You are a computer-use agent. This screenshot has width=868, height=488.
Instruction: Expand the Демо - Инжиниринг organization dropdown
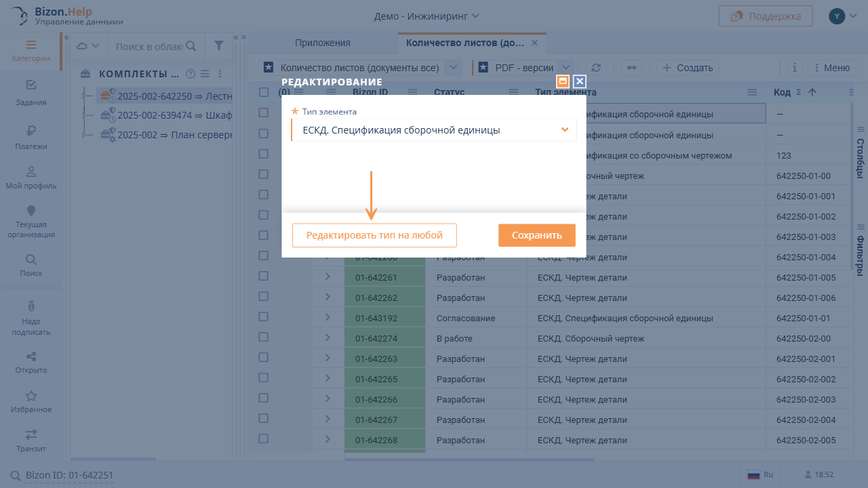pyautogui.click(x=427, y=16)
